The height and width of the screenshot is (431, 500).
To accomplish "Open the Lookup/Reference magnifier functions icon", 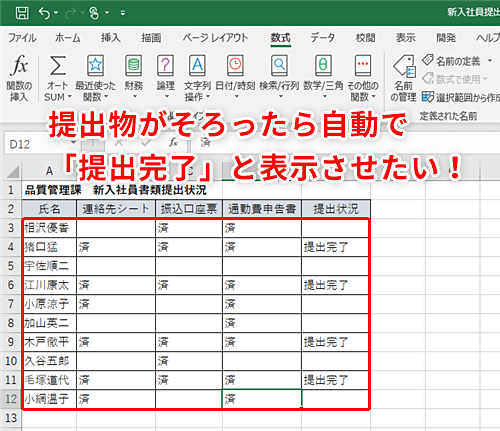I will coord(279,65).
